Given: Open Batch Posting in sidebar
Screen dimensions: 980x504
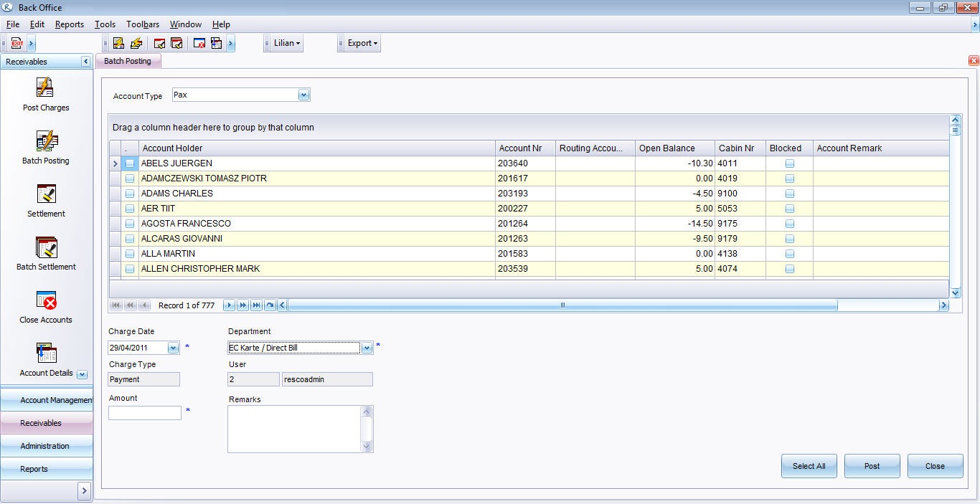Looking at the screenshot, I should pyautogui.click(x=46, y=147).
